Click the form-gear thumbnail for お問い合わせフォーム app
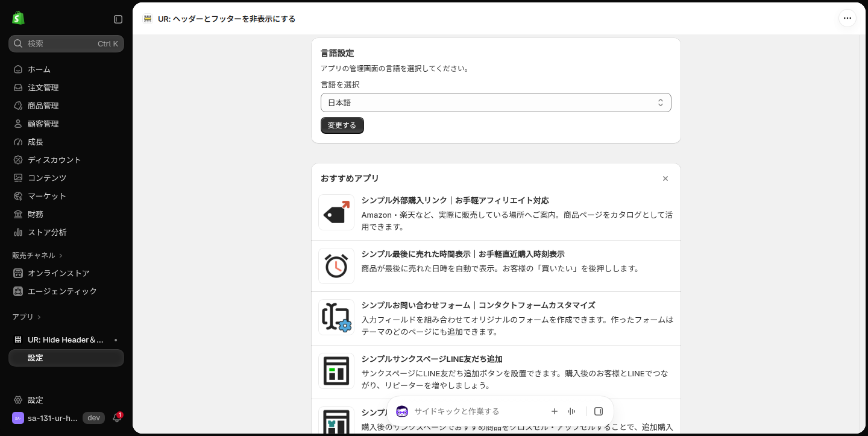Viewport: 868px width, 436px height. point(336,317)
